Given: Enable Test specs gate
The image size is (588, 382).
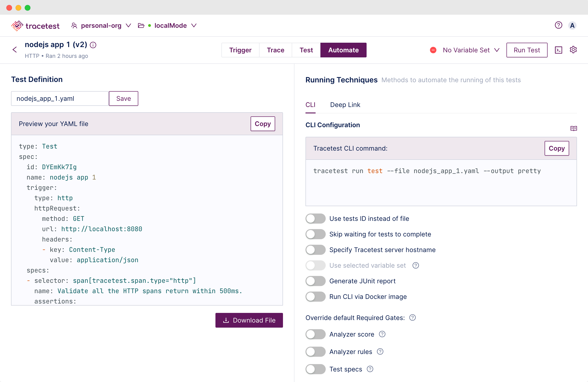Looking at the screenshot, I should [x=315, y=369].
